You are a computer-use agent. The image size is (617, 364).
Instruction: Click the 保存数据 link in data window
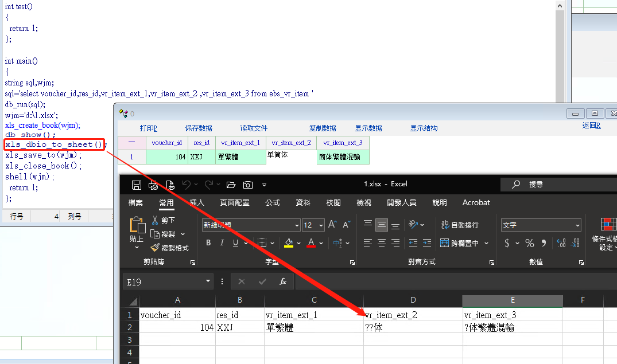pyautogui.click(x=199, y=128)
